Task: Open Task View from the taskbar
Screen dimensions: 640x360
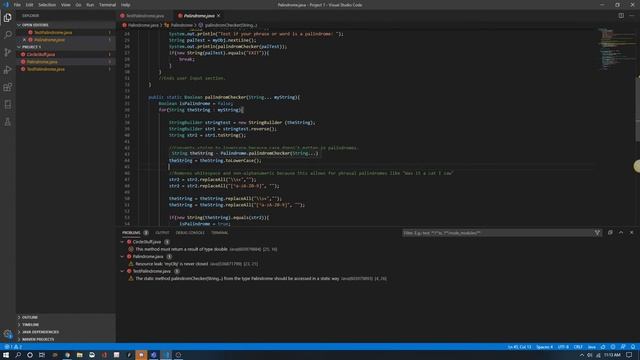Action: [x=42, y=355]
